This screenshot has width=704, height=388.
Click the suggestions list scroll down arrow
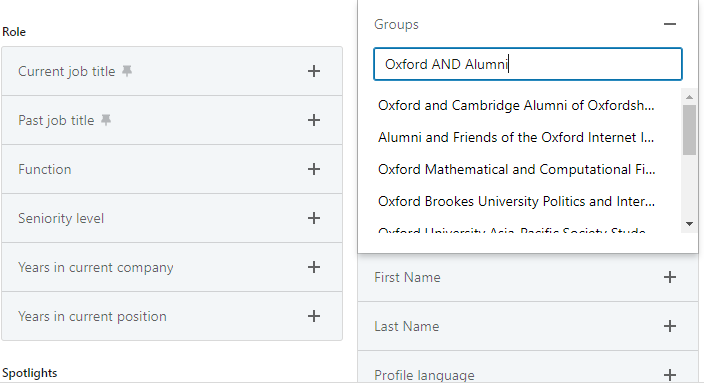tap(689, 224)
